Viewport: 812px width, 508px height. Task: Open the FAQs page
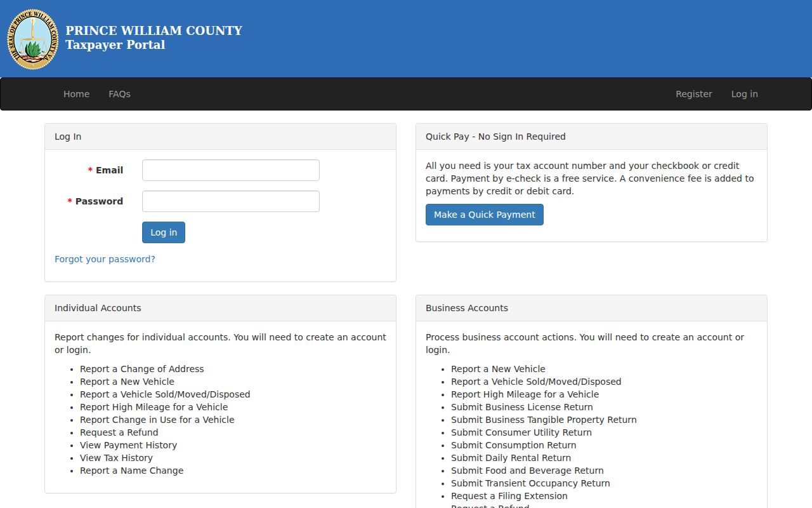pyautogui.click(x=119, y=94)
